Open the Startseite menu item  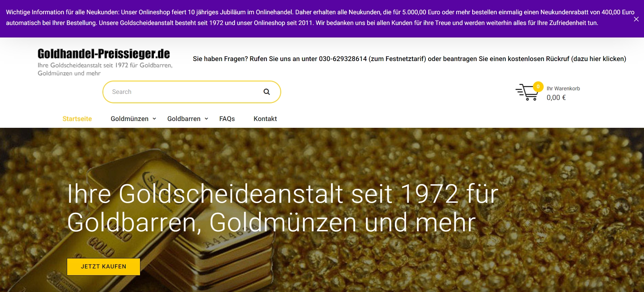(x=77, y=119)
